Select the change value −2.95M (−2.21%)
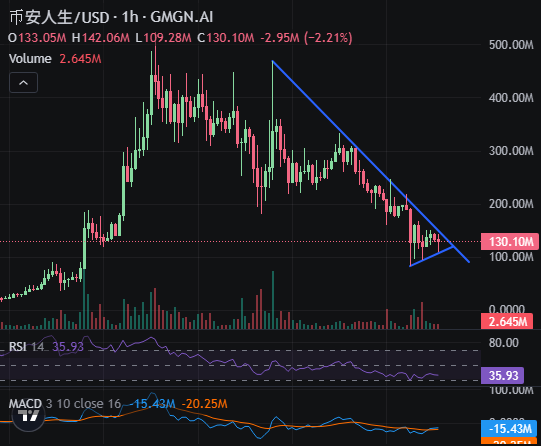Viewport: 541px width, 446px height. pos(306,38)
